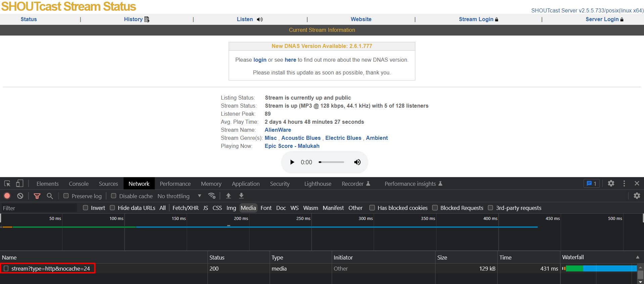644x284 pixels.
Task: Stop recording network log
Action: pyautogui.click(x=7, y=196)
